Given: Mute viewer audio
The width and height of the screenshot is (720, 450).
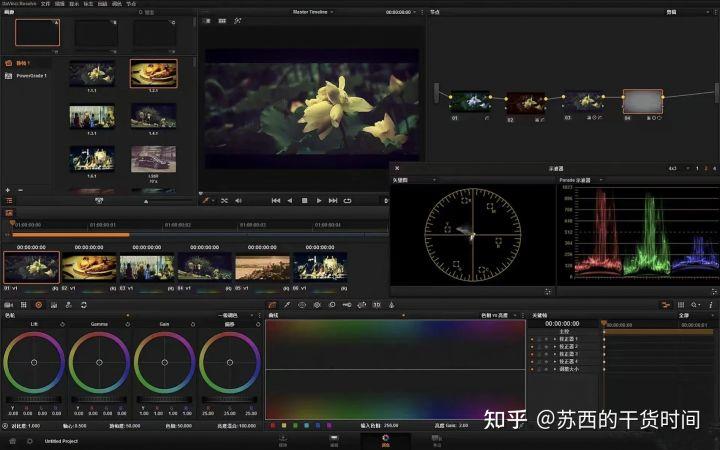Looking at the screenshot, I should (x=238, y=201).
